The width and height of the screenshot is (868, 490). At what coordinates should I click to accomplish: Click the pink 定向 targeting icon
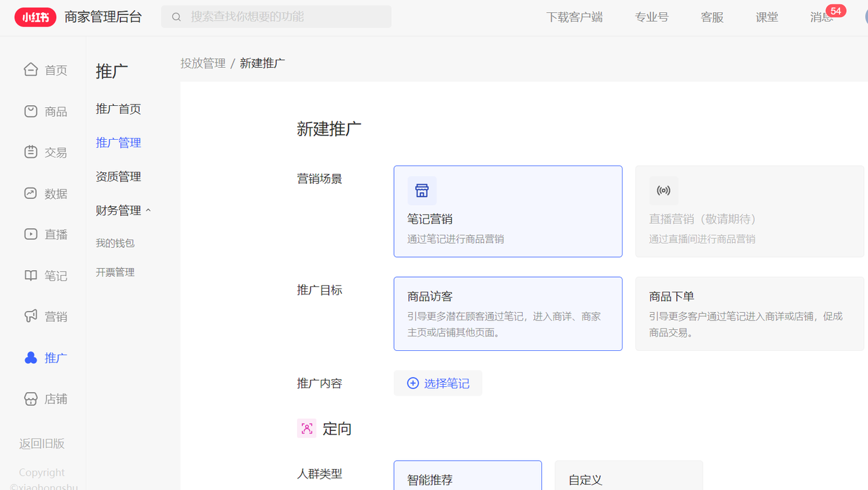pos(307,428)
